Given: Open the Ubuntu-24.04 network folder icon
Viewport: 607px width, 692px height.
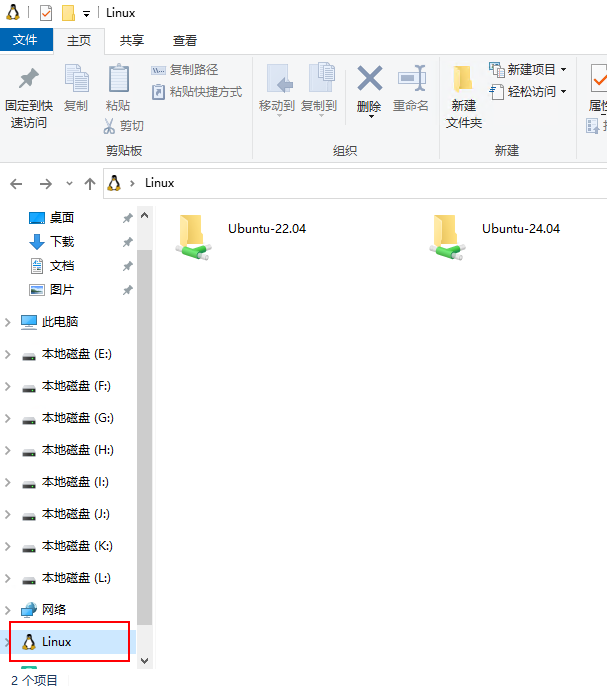Looking at the screenshot, I should coord(447,237).
